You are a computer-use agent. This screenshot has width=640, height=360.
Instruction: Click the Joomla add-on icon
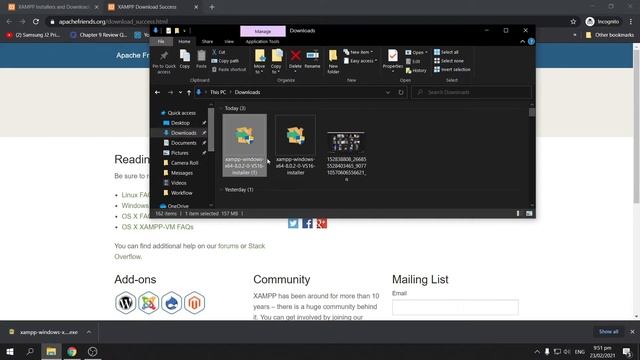pos(149,303)
